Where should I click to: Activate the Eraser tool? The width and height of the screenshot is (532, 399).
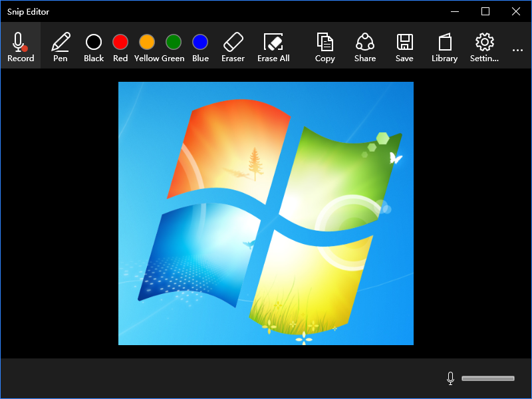pyautogui.click(x=233, y=47)
